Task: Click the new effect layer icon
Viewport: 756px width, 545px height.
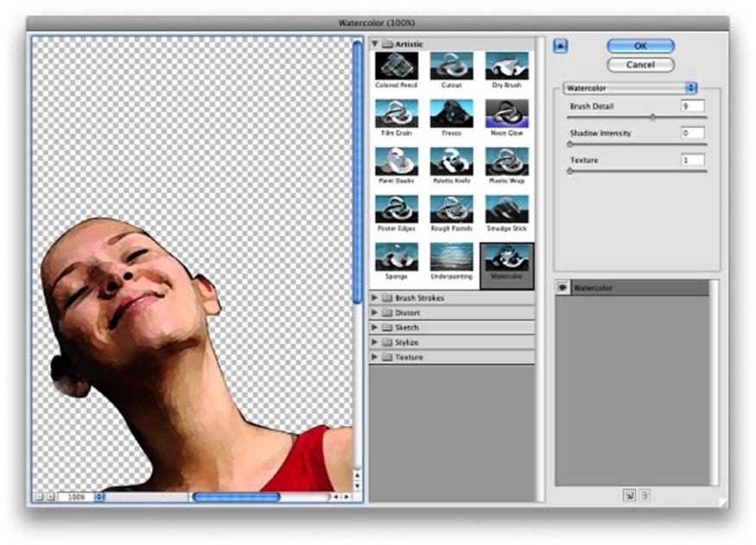Action: coord(626,495)
